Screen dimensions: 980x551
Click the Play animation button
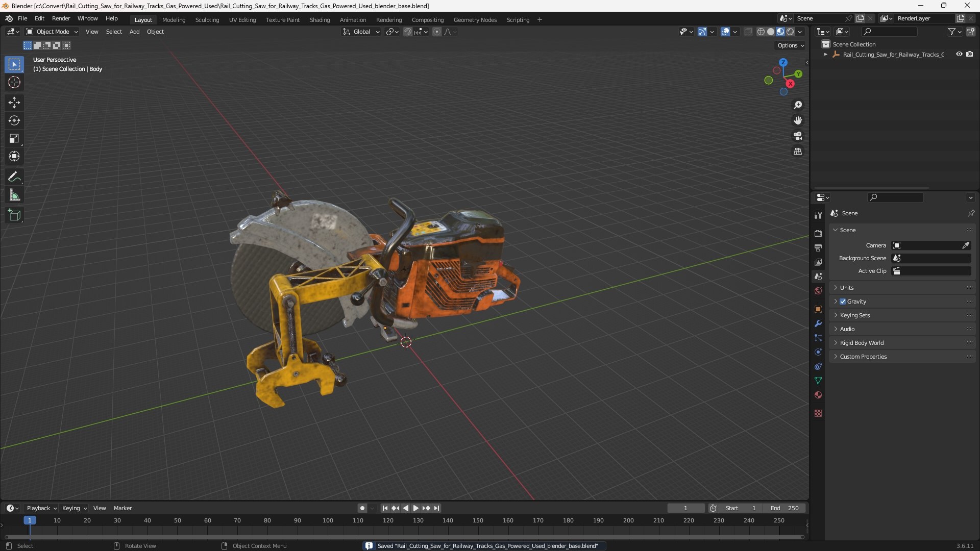click(415, 508)
